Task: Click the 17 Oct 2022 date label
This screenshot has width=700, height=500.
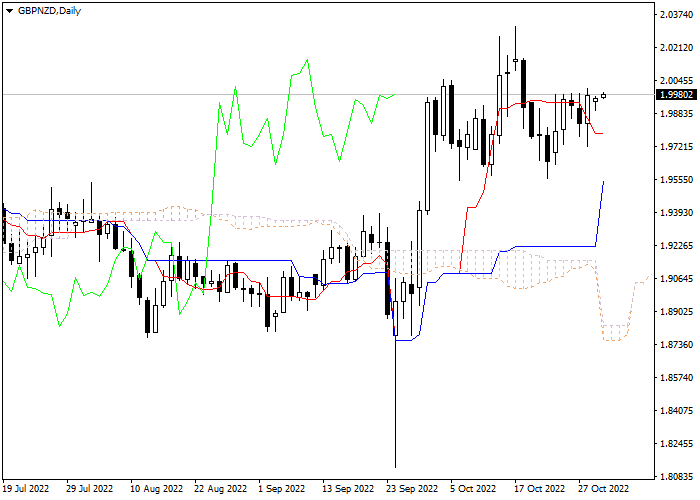Action: pos(540,488)
